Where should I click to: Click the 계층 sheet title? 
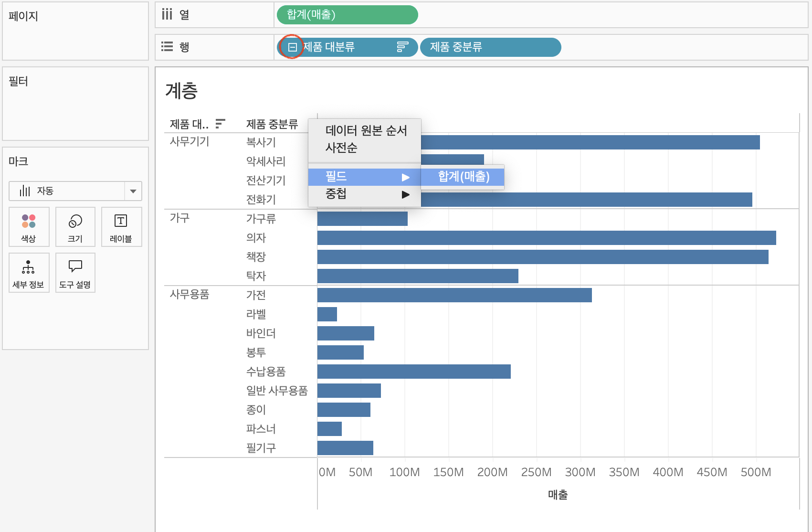click(x=181, y=90)
